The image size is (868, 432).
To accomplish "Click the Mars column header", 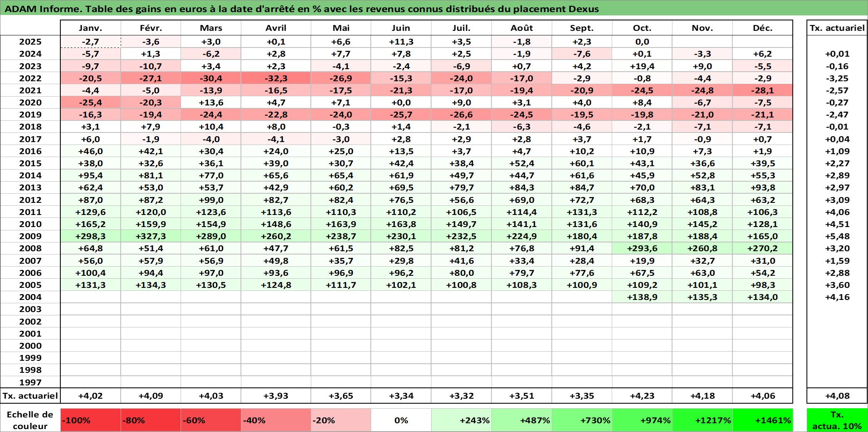I will [x=211, y=28].
